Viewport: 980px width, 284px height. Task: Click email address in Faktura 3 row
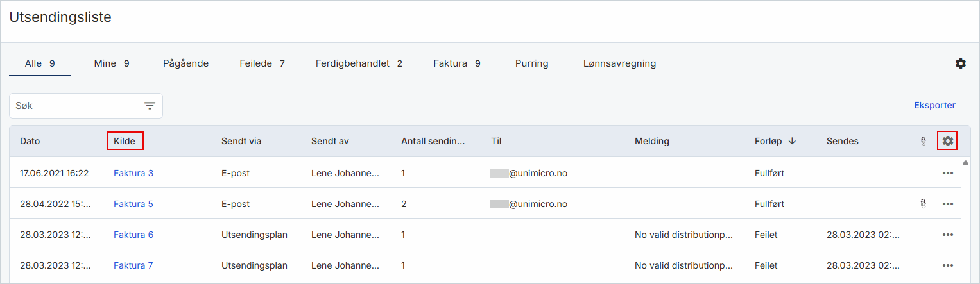pyautogui.click(x=529, y=173)
